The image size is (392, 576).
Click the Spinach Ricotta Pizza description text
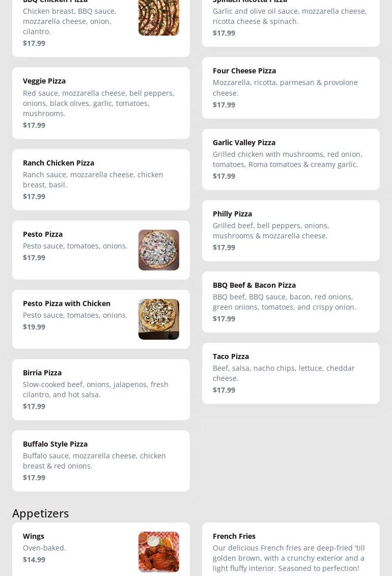pos(289,16)
